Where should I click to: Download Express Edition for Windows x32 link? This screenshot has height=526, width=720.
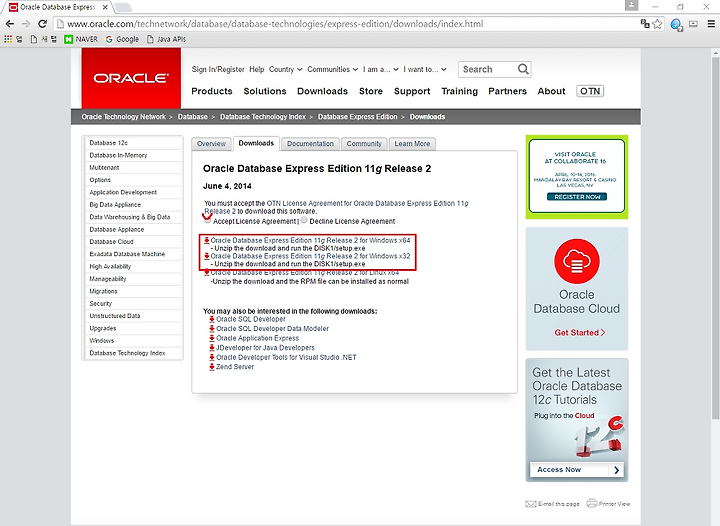click(310, 256)
